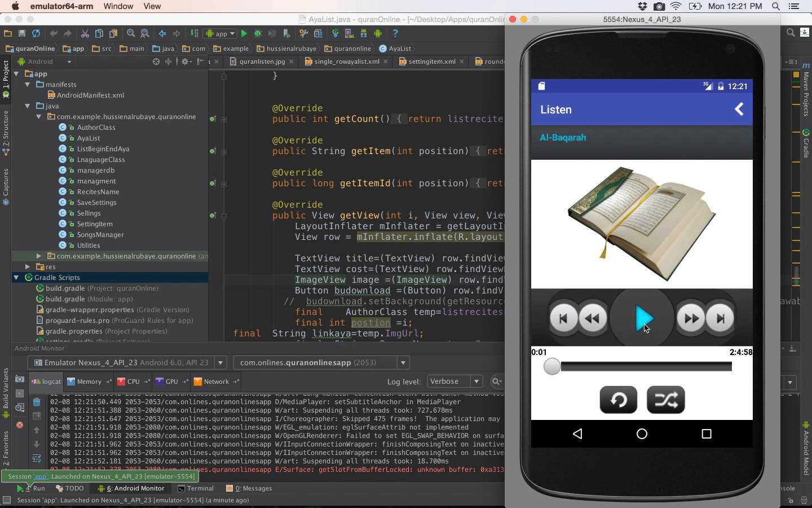812x508 pixels.
Task: Toggle the repeat button in the emulator
Action: pos(619,400)
